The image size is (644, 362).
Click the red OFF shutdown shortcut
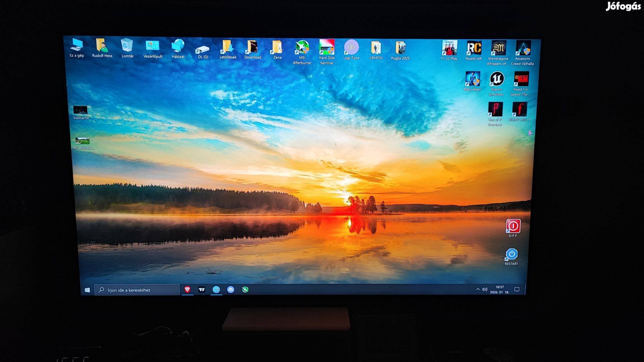pos(513,226)
